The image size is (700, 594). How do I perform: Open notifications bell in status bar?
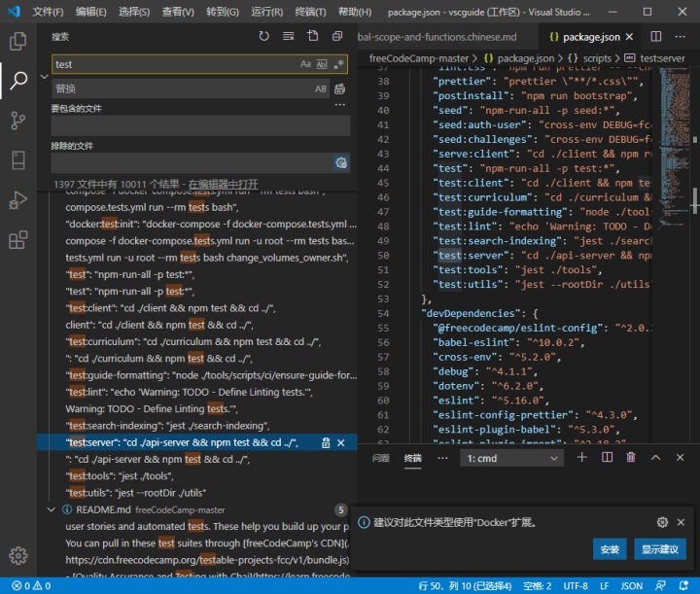683,586
